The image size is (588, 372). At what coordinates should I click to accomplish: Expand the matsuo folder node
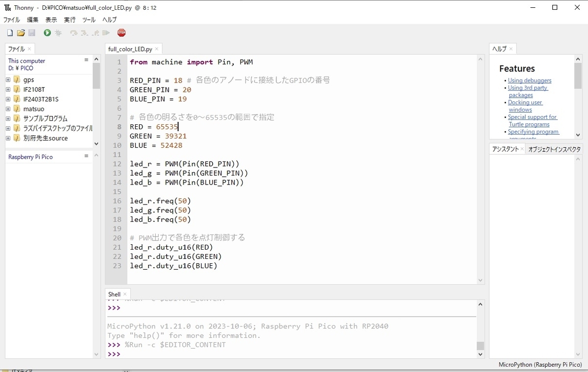tap(8, 109)
